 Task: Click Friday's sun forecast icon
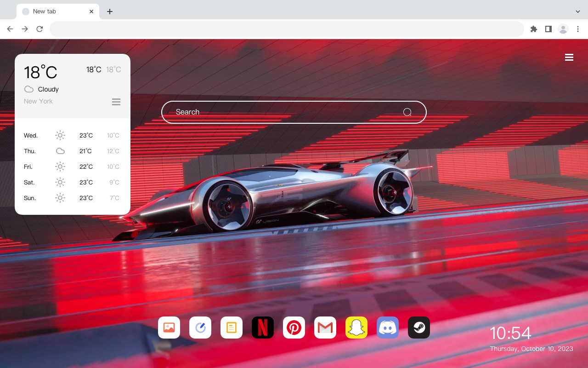coord(60,167)
